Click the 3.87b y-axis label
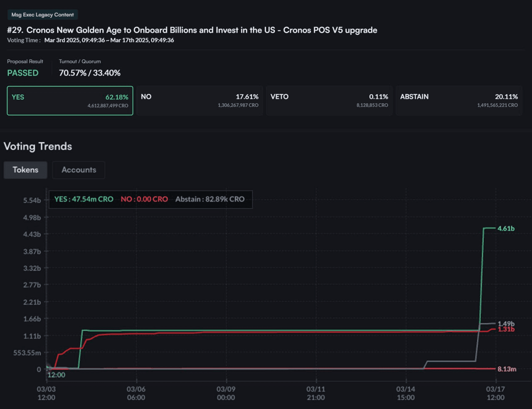The width and height of the screenshot is (532, 409). (32, 251)
